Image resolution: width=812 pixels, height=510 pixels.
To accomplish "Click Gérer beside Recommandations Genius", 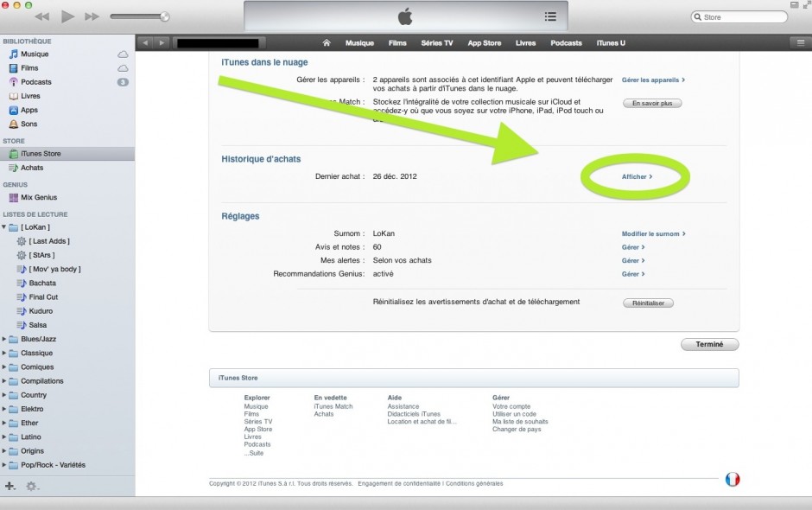I will coord(633,274).
